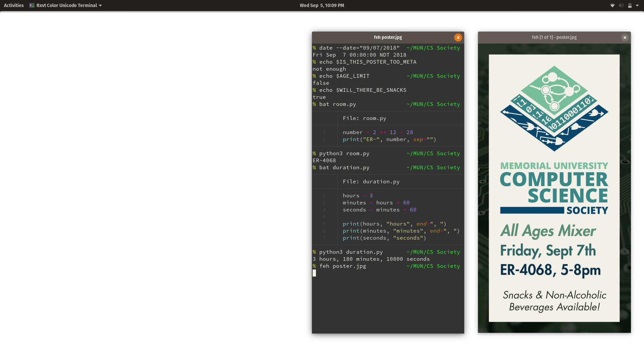Expand the system menu arrow in top bar
This screenshot has height=362, width=644.
(x=637, y=5)
